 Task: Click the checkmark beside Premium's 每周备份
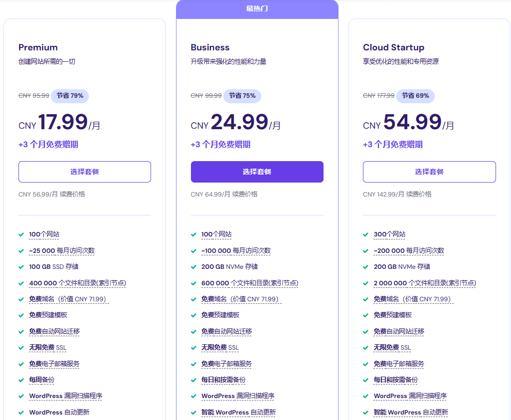point(21,380)
